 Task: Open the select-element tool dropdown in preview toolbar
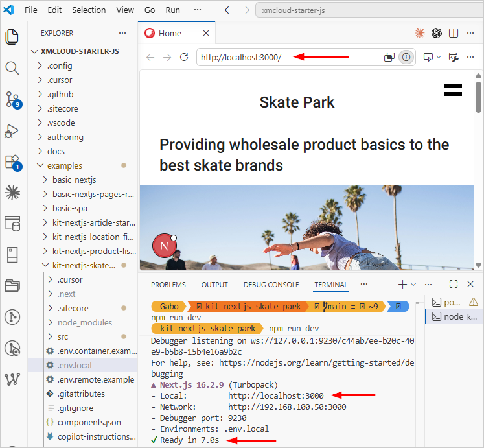click(439, 57)
